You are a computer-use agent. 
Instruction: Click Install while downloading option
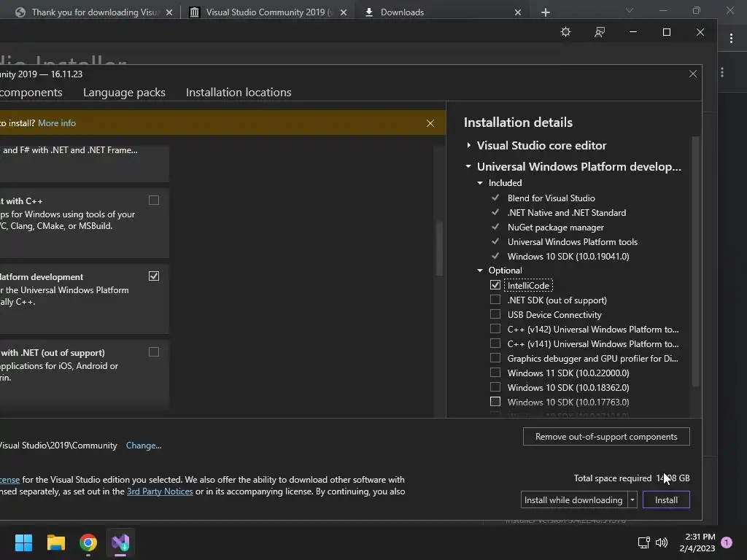pos(573,500)
